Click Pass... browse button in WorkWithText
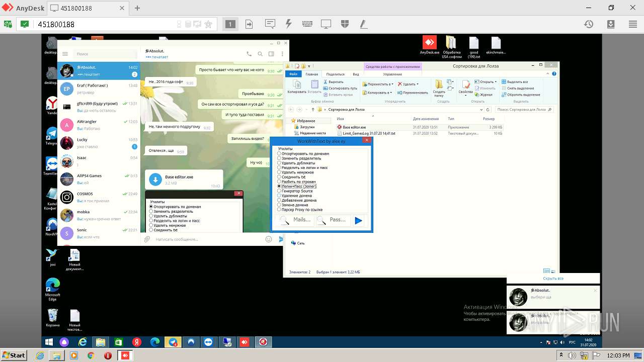 pos(333,220)
